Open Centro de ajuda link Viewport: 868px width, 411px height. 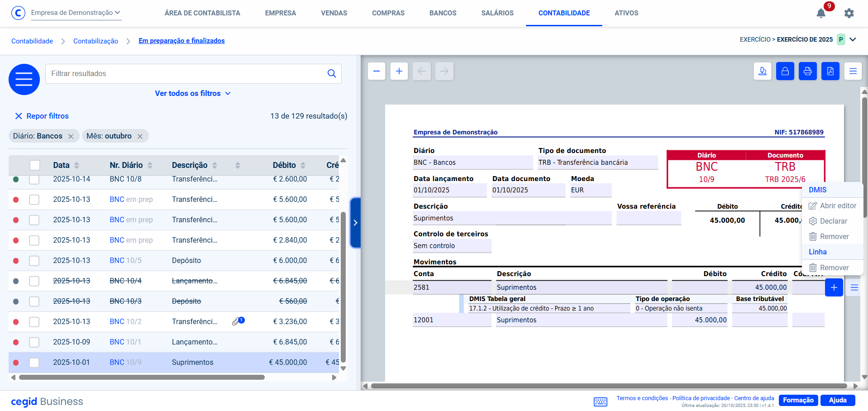pos(754,398)
